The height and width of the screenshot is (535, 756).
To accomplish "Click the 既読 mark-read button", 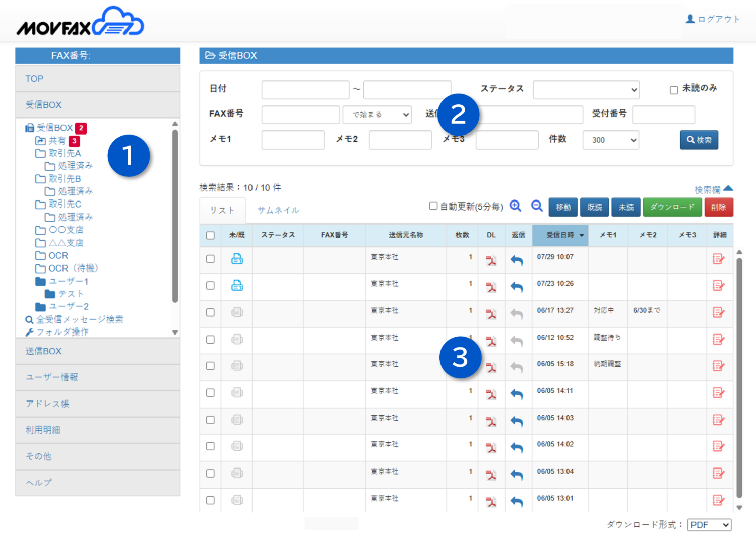I will (595, 207).
